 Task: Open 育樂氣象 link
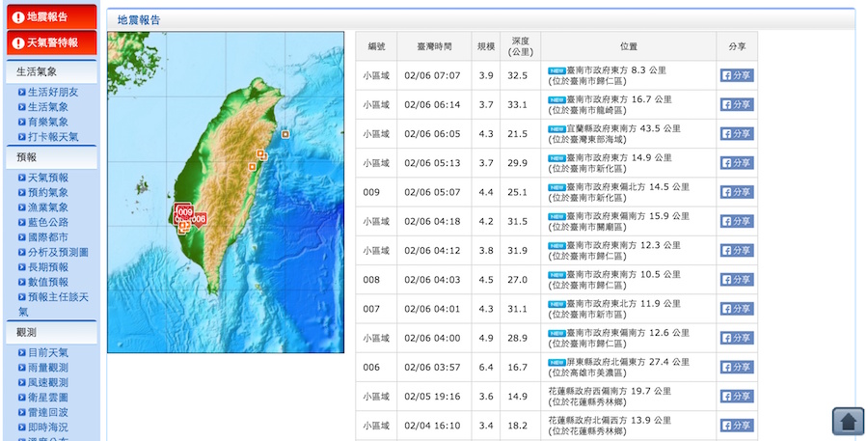(x=48, y=122)
